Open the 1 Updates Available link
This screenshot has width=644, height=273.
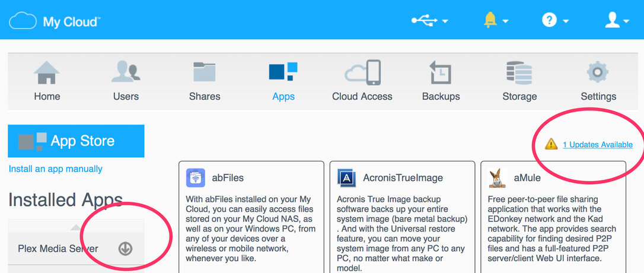(x=598, y=144)
